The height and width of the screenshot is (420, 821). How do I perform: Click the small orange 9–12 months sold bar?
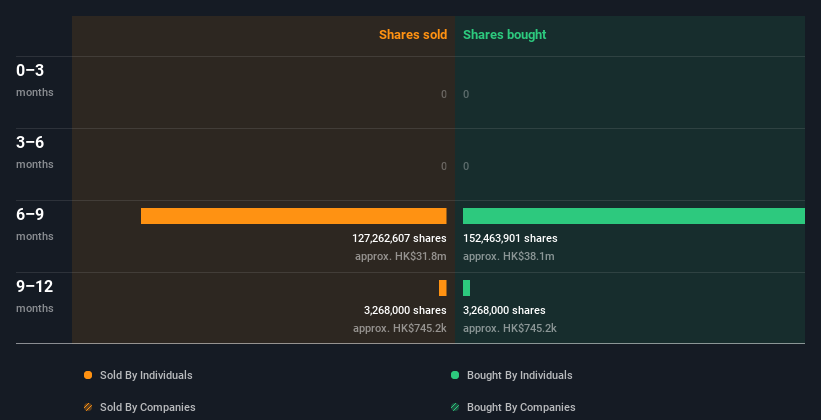(443, 288)
